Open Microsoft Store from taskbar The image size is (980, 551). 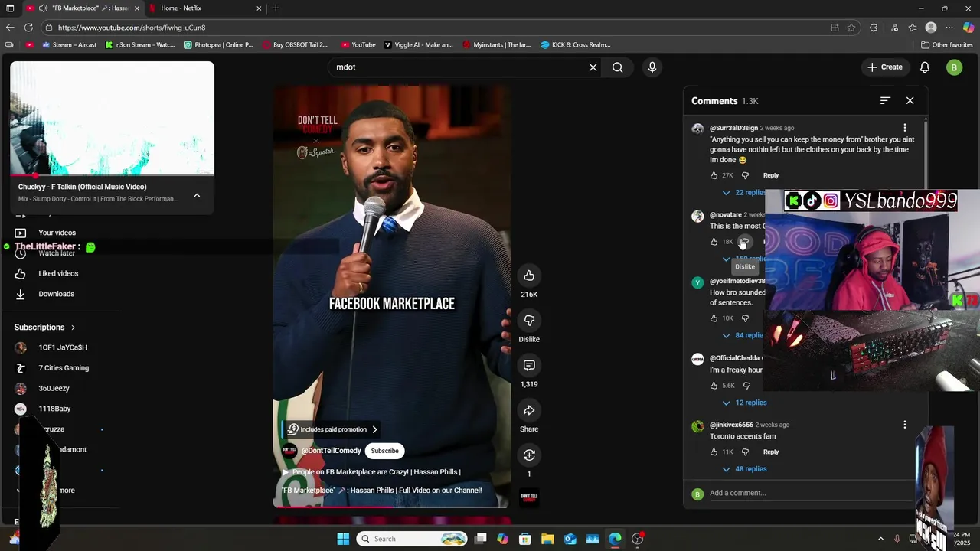tap(525, 539)
